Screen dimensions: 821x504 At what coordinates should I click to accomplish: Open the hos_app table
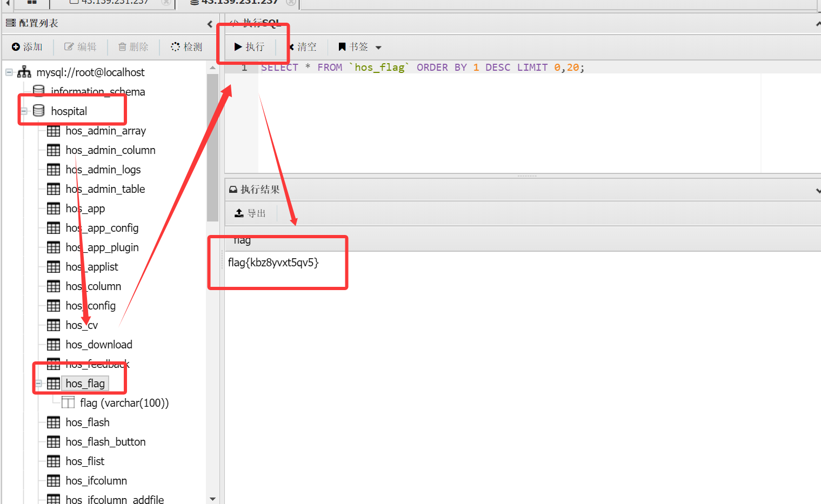click(85, 209)
